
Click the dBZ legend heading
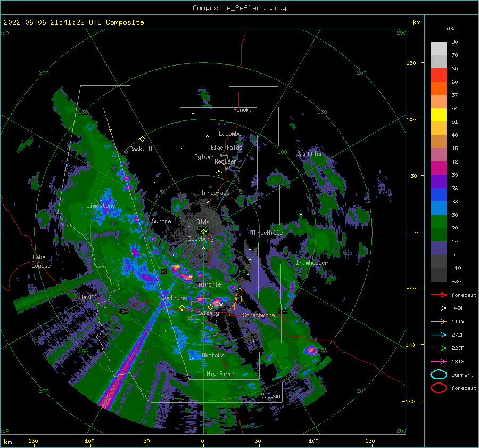click(451, 29)
